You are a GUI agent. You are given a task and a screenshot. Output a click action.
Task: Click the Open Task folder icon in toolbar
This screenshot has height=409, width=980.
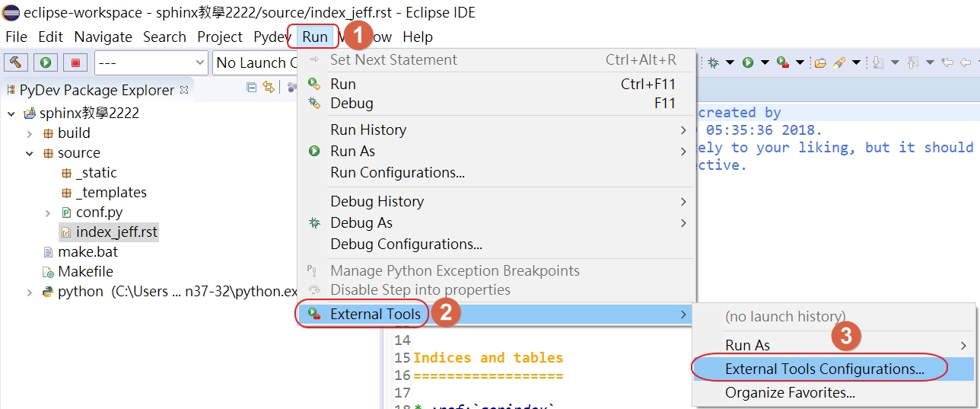click(x=820, y=62)
